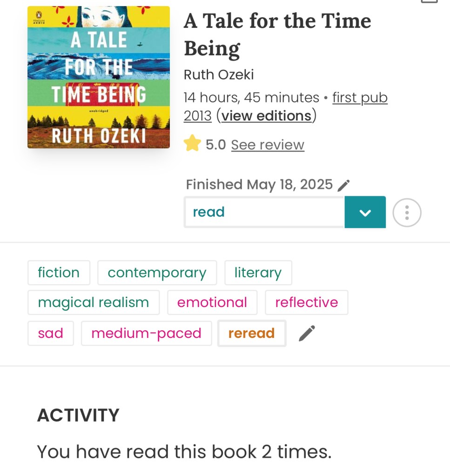
Task: Select the 'reflective' mood tag
Action: click(x=306, y=302)
